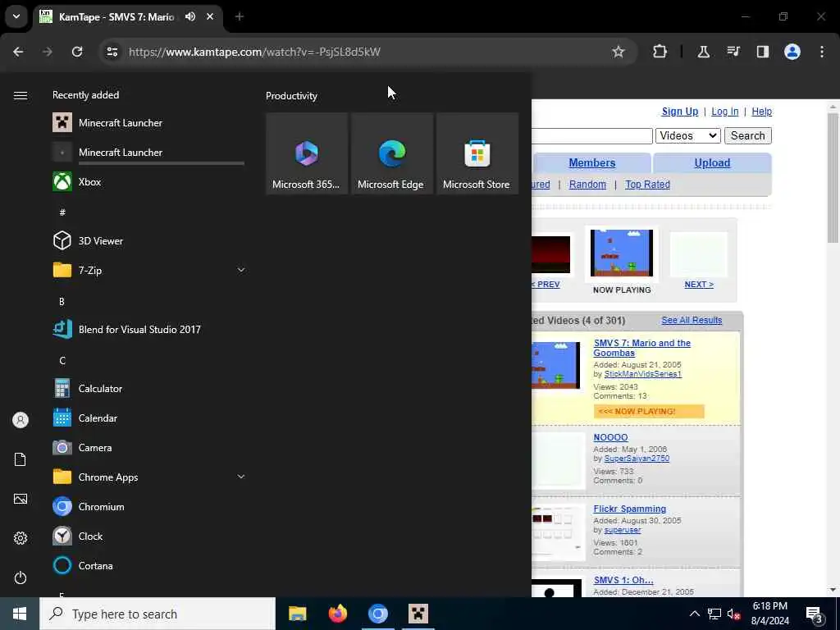
Task: Open the Chrome Labs flask icon
Action: coord(703,52)
